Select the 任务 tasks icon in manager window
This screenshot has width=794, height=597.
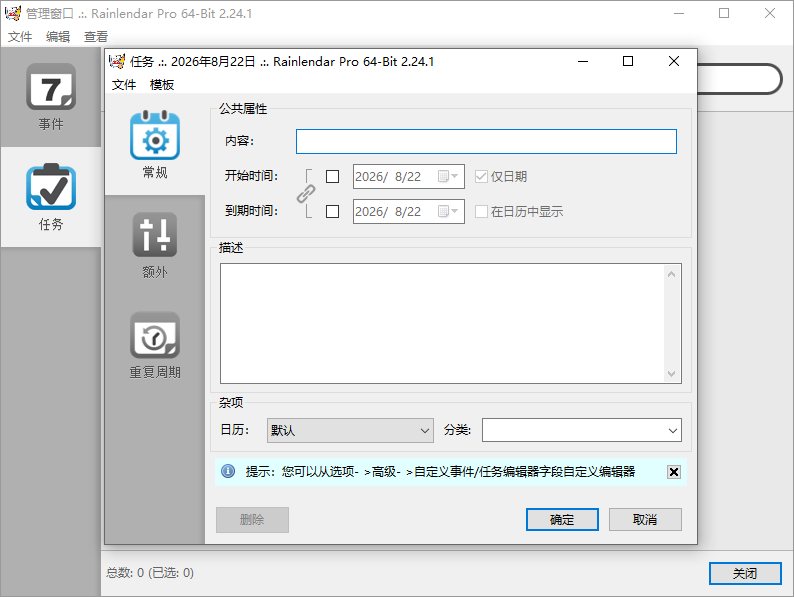click(x=51, y=187)
